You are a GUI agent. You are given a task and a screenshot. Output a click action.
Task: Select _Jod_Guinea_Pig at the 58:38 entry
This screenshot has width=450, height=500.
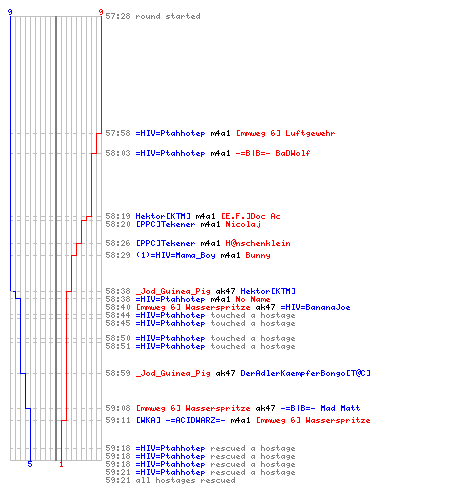(x=173, y=291)
